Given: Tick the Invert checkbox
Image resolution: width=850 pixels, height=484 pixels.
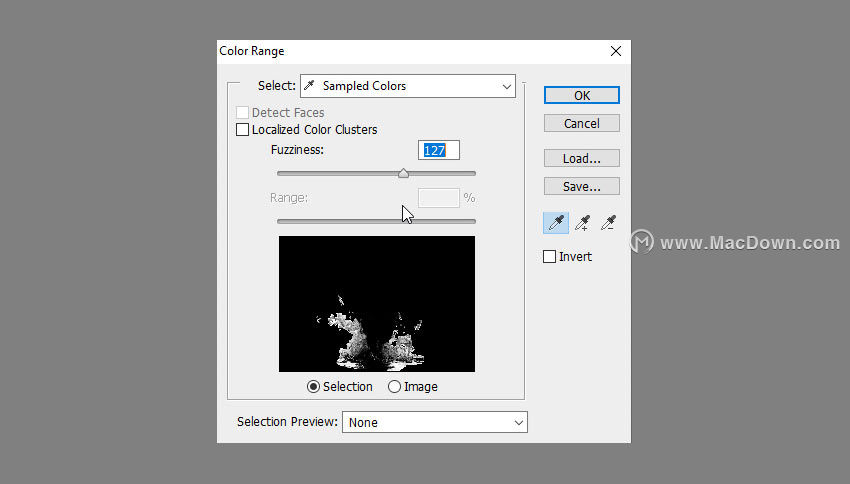Looking at the screenshot, I should [x=549, y=256].
